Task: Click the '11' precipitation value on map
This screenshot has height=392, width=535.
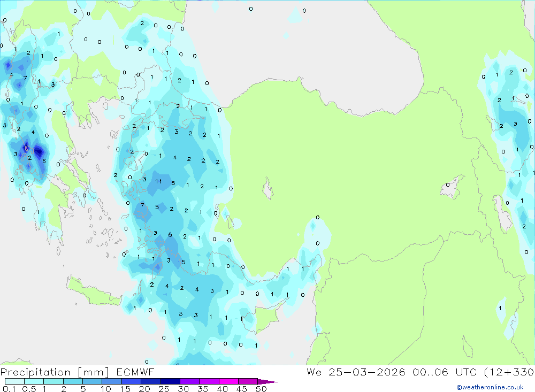Action: click(x=159, y=181)
